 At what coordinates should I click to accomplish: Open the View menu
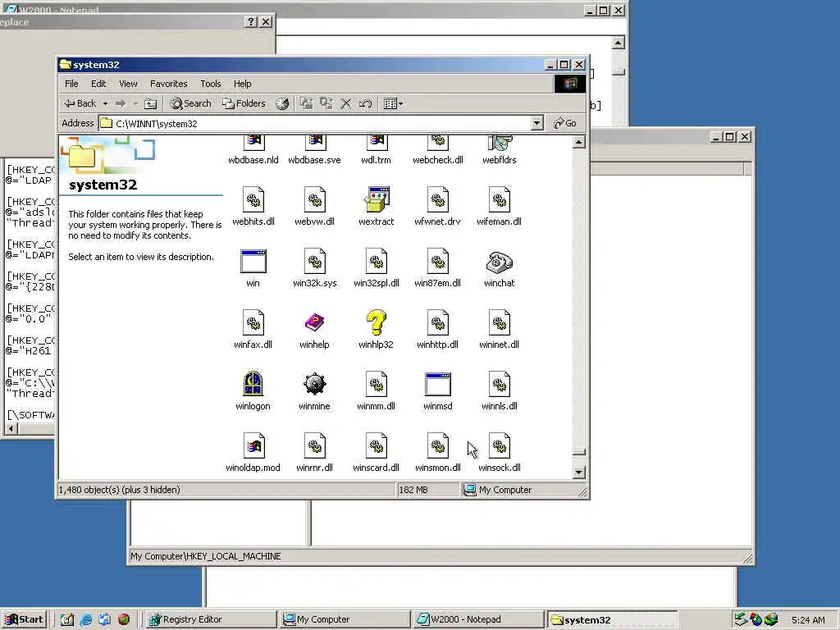click(x=128, y=84)
